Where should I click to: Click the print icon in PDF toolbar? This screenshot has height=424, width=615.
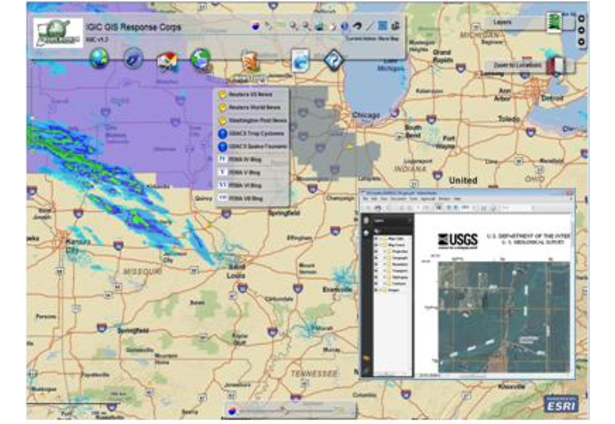377,207
